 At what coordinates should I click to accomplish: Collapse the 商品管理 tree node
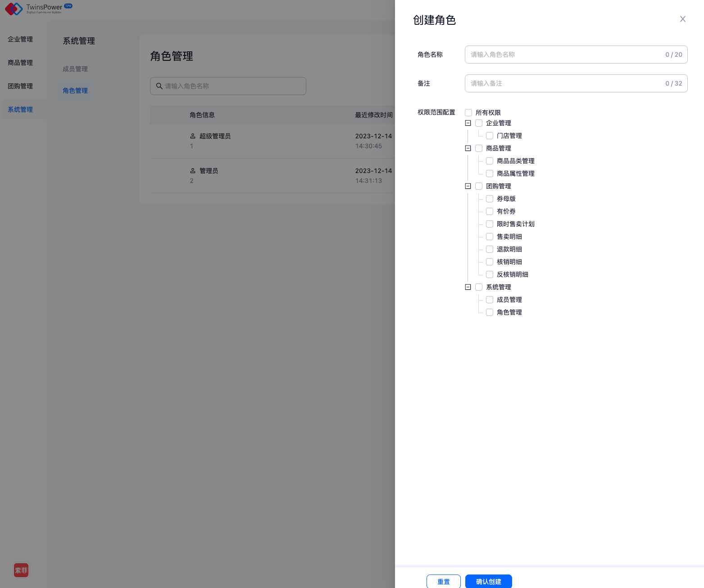click(468, 148)
